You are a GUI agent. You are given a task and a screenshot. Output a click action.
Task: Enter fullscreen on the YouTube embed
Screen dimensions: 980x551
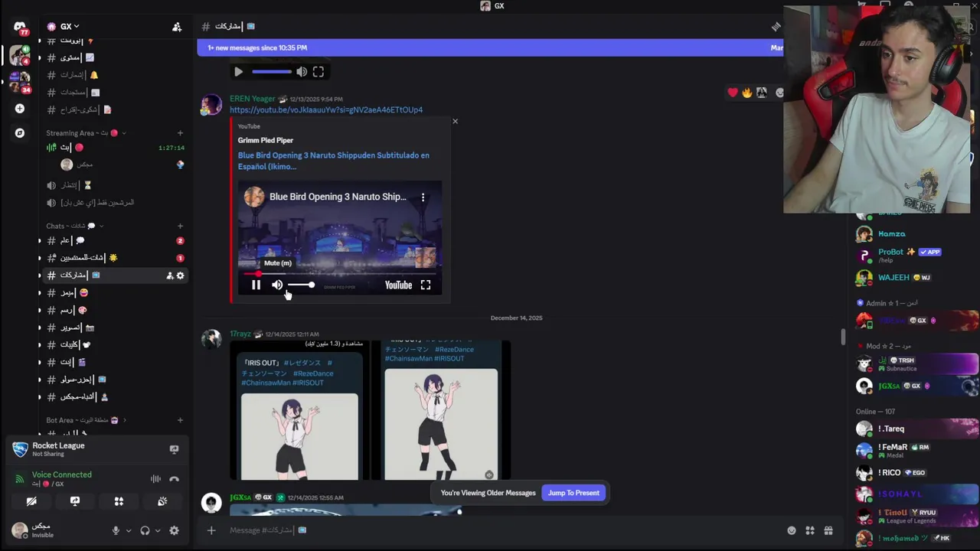(426, 285)
